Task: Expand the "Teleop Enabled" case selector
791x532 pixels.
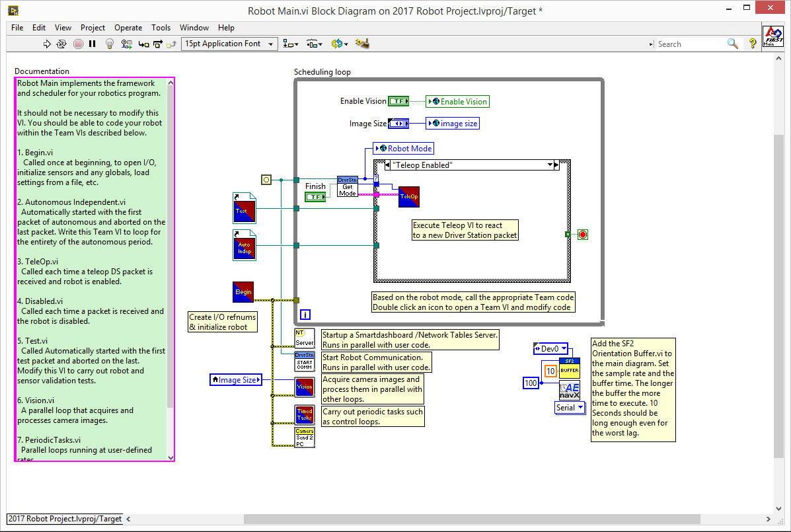Action: pyautogui.click(x=549, y=165)
